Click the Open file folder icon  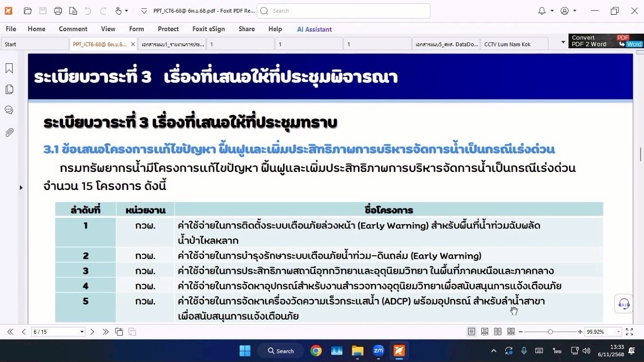[x=28, y=11]
